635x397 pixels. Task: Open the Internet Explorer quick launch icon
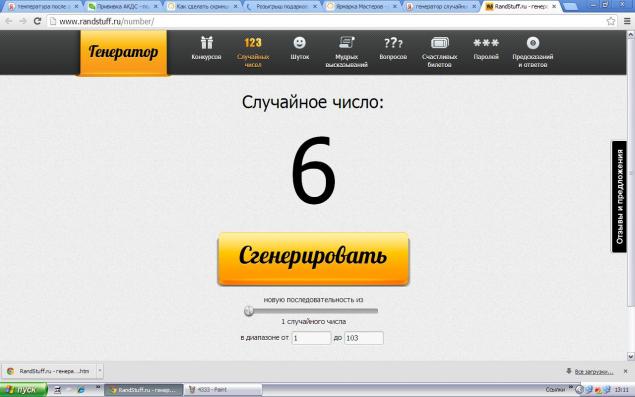pyautogui.click(x=81, y=390)
